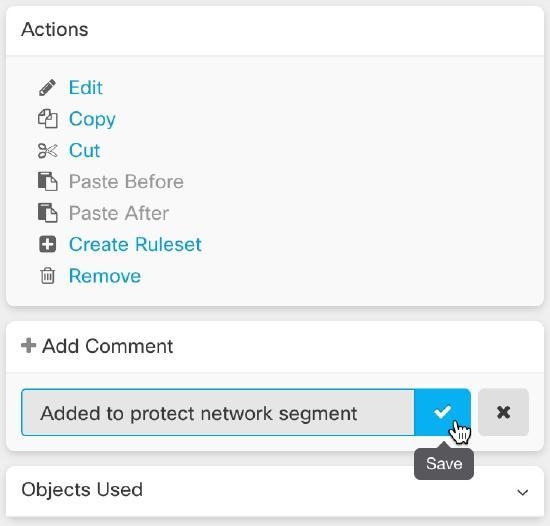Screen dimensions: 550x526
Task: Choose the Cut action
Action: tap(85, 150)
